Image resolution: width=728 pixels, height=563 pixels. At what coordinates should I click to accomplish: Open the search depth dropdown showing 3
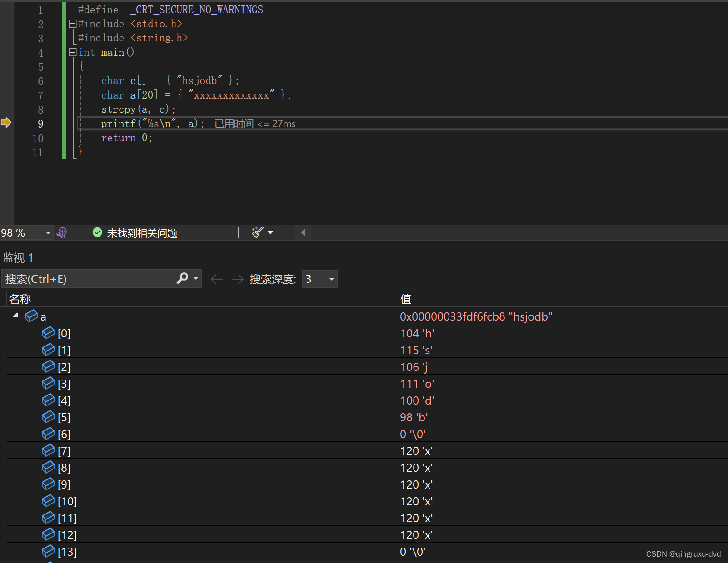pos(319,279)
